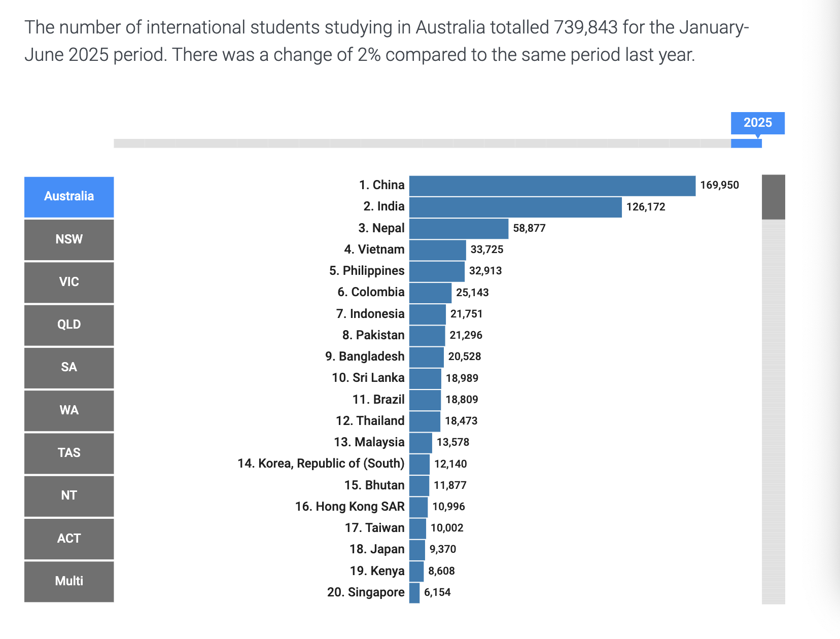840x639 pixels.
Task: Select the Multi category tab
Action: tap(69, 581)
